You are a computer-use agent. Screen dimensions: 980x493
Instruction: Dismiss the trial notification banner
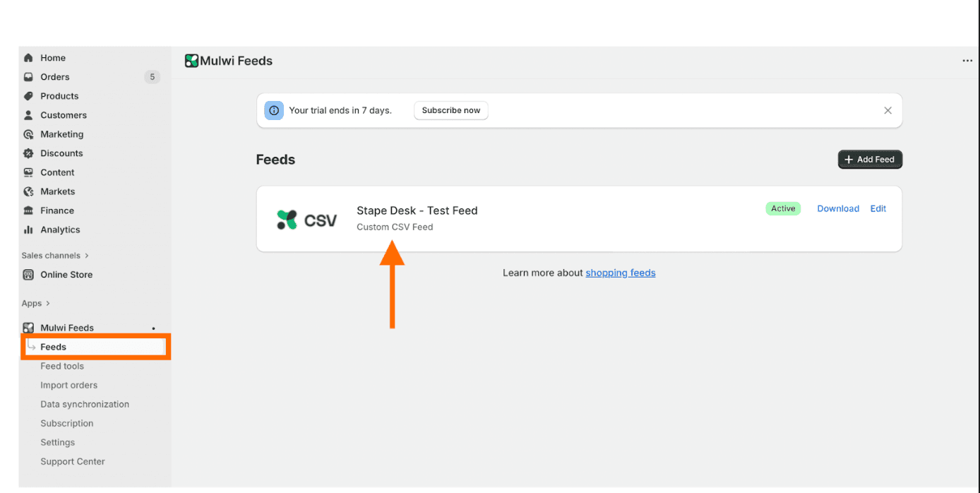tap(888, 110)
